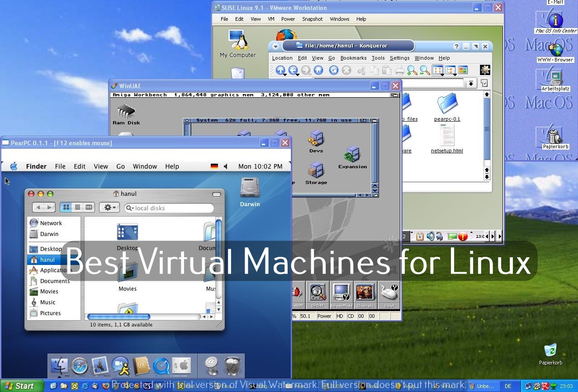Open the Expansion drawer in Amiga Workbench
Screen dimensions: 578x392
click(x=352, y=157)
